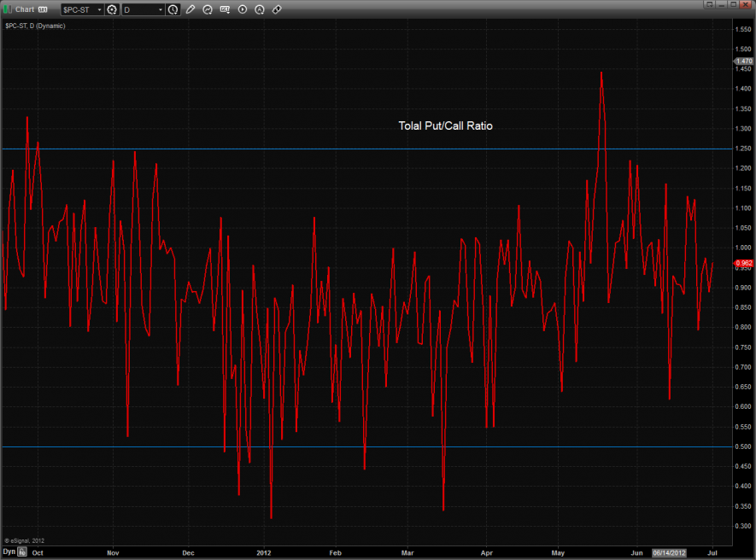Click the eraser icon in toolbar
Image resolution: width=756 pixels, height=560 pixels.
(276, 9)
